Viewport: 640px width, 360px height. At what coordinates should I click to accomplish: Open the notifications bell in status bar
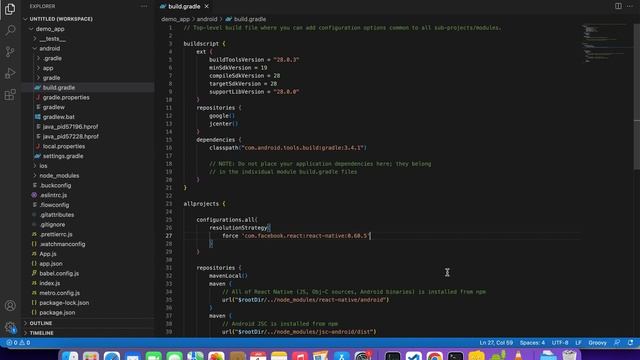pyautogui.click(x=631, y=342)
